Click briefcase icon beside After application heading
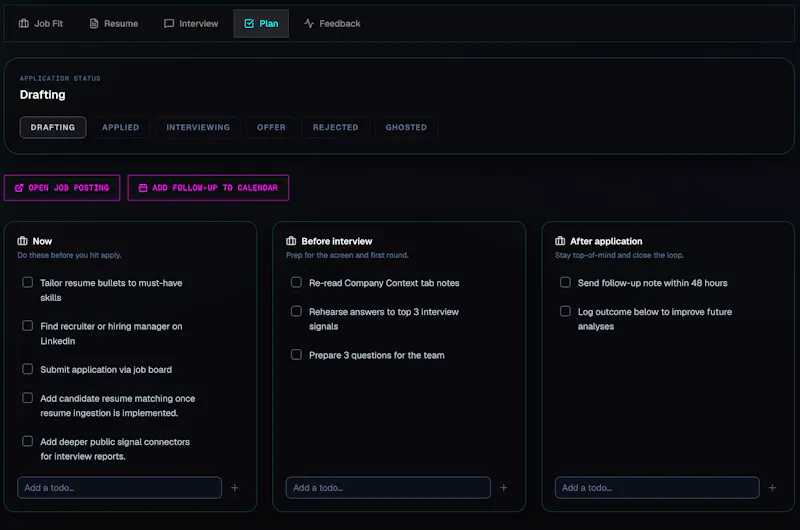 tap(560, 241)
